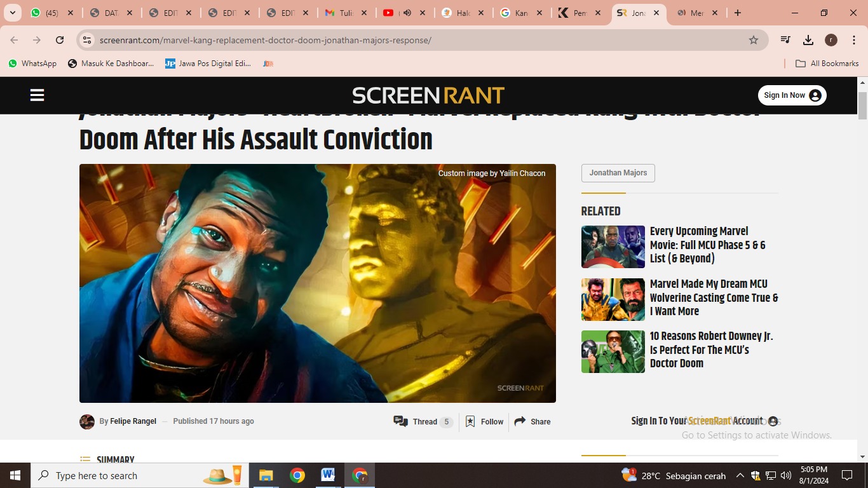Open the Robert Downey Jr. article thumbnail
This screenshot has width=868, height=488.
613,351
